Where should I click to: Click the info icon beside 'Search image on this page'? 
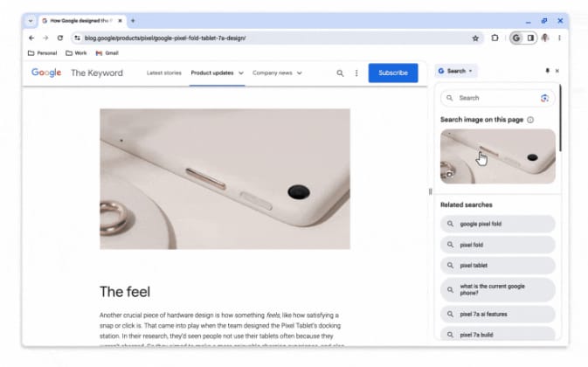pyautogui.click(x=530, y=120)
